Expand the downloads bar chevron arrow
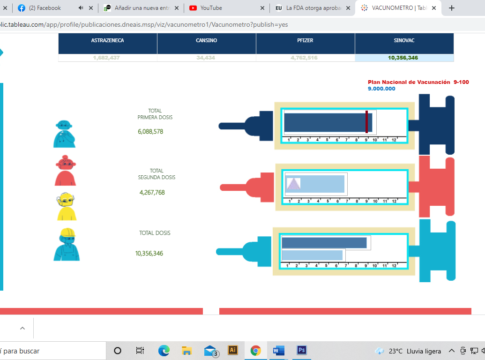Image resolution: width=485 pixels, height=360 pixels. pyautogui.click(x=22, y=328)
